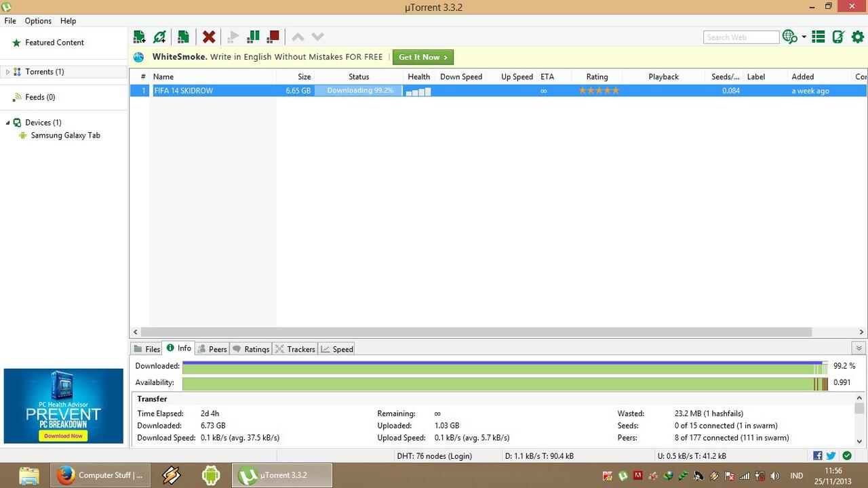
Task: Select the Info tab
Action: coord(179,348)
